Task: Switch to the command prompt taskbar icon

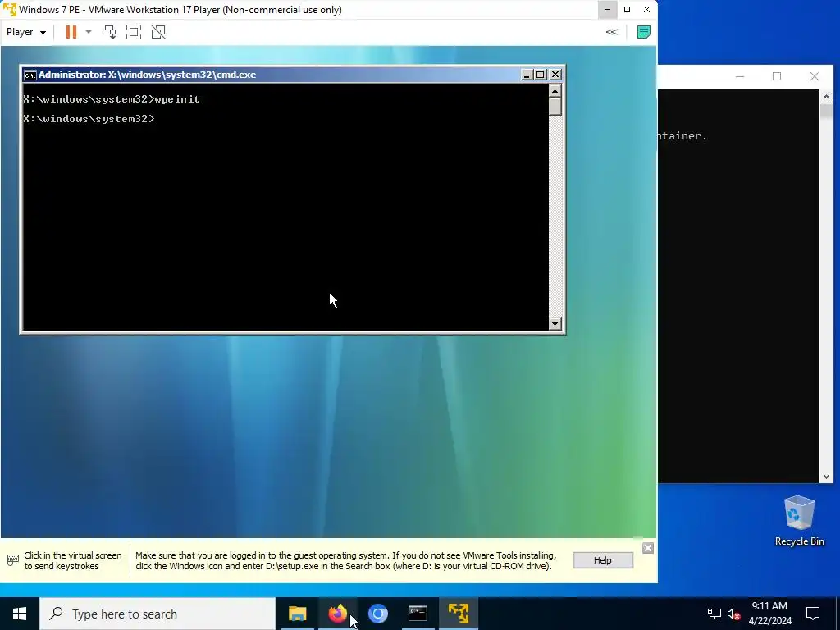Action: (x=418, y=614)
